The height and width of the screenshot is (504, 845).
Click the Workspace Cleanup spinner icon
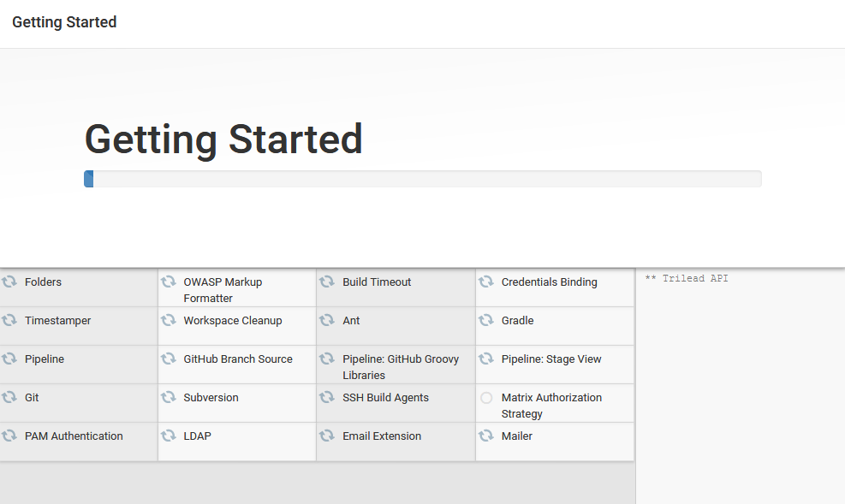click(x=168, y=319)
